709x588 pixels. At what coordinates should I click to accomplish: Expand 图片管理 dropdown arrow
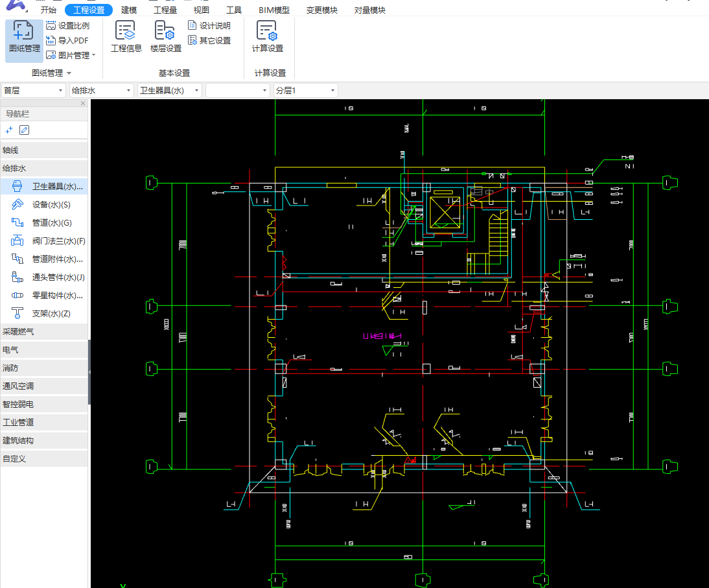93,55
